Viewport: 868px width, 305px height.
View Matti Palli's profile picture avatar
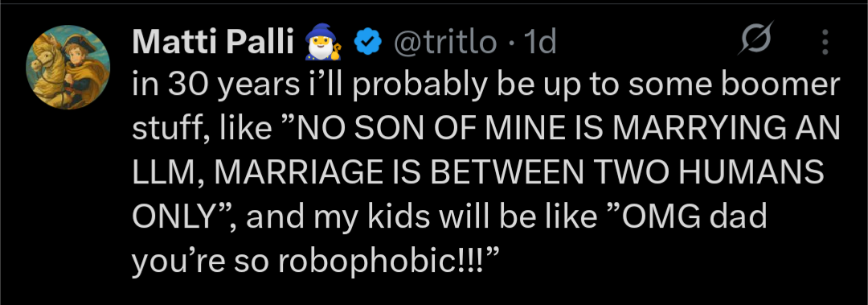pyautogui.click(x=68, y=67)
